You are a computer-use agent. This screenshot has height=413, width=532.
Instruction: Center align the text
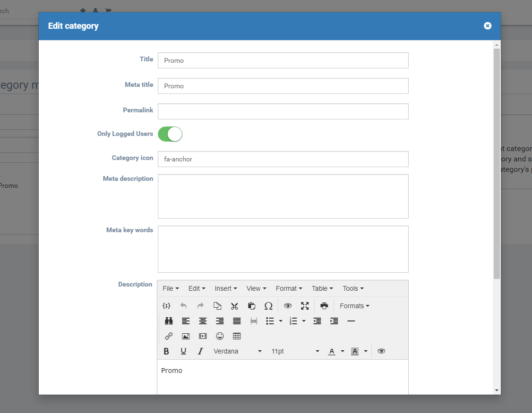coord(203,321)
